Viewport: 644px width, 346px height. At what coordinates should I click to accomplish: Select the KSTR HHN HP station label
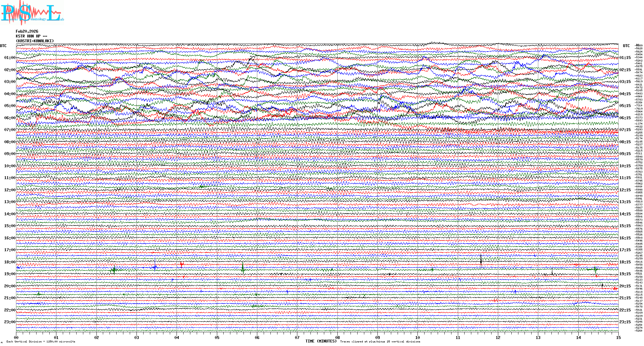(x=31, y=36)
